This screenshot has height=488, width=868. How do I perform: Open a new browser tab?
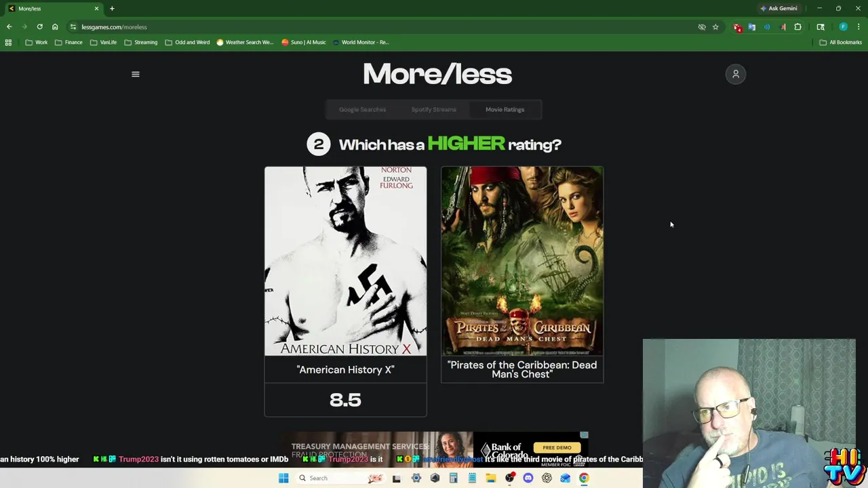coord(112,8)
